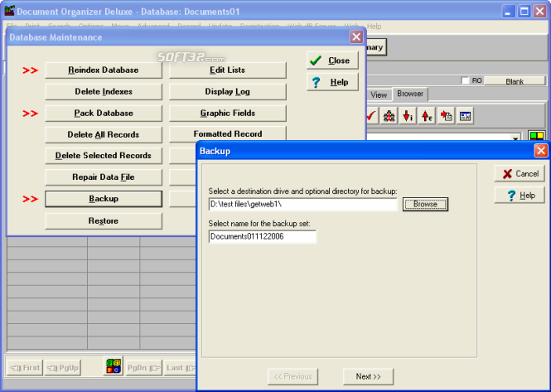Click Delete Indexes button

coord(104,91)
